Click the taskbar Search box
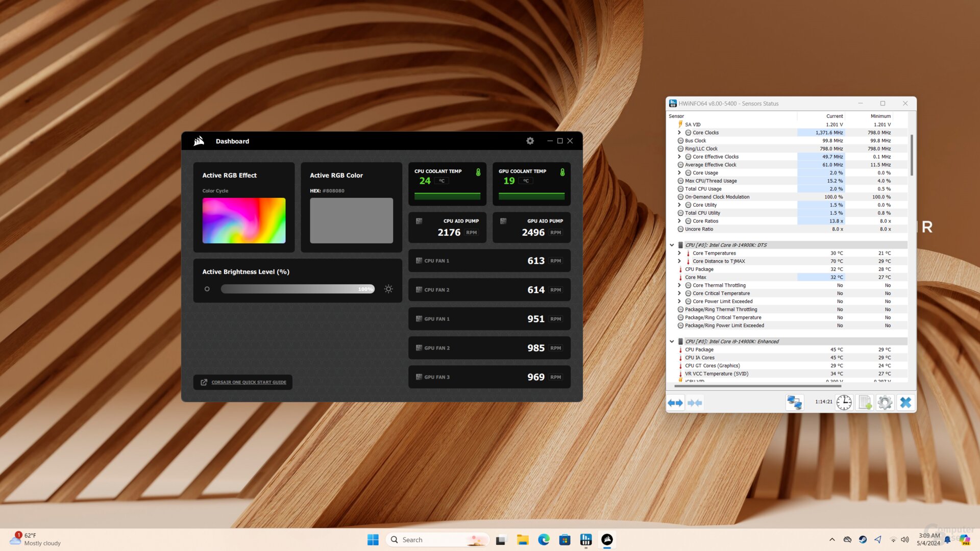980x551 pixels. click(x=438, y=540)
